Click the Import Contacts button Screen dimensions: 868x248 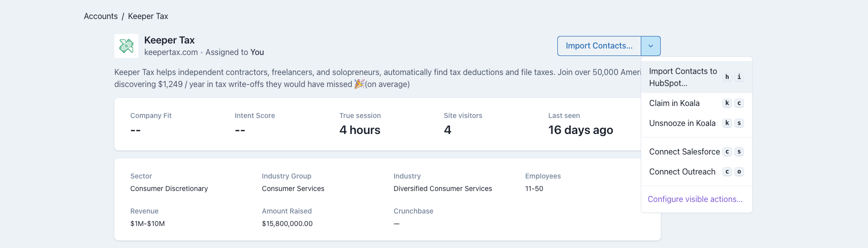tap(599, 46)
